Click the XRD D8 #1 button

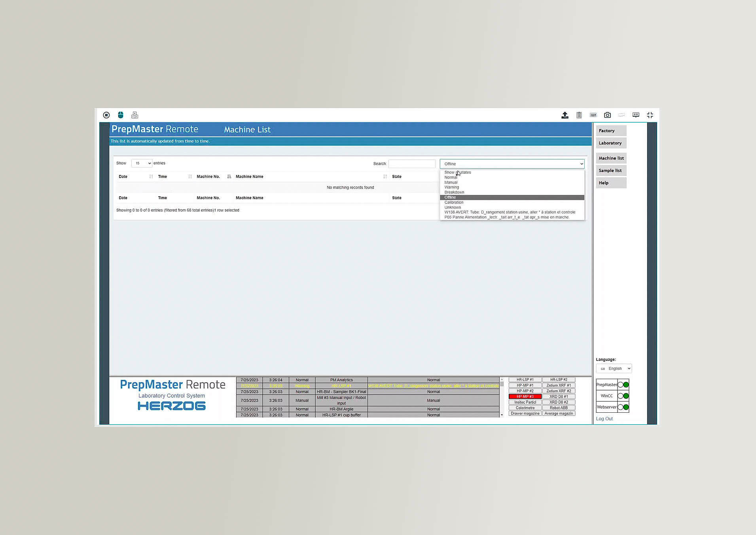click(x=559, y=397)
